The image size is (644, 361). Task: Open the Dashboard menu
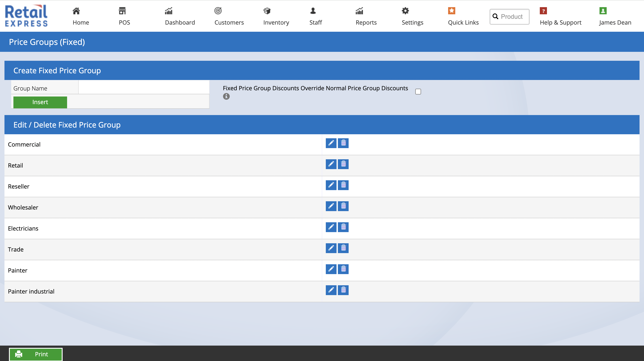pos(180,16)
